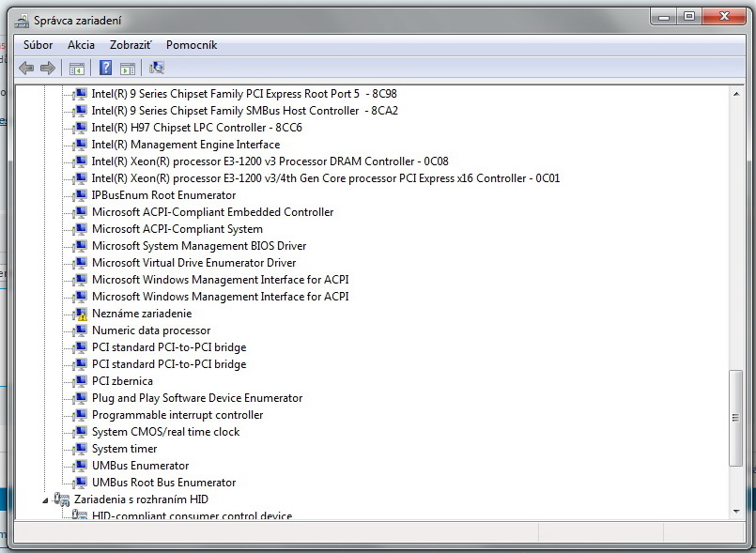Viewport: 756px width, 553px height.
Task: Click the icon beside Intel(R) Management Engine Interface
Action: 80,145
